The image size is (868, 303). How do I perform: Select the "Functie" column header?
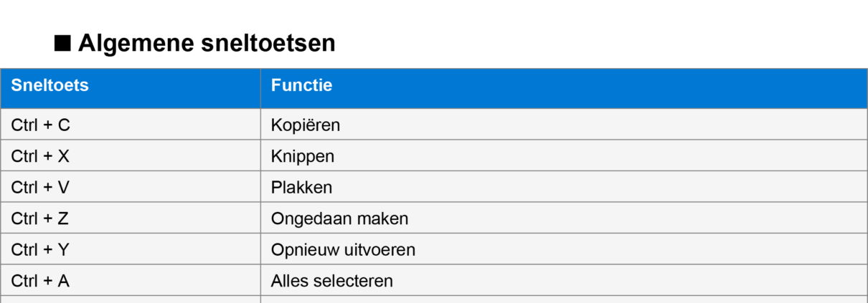point(301,86)
